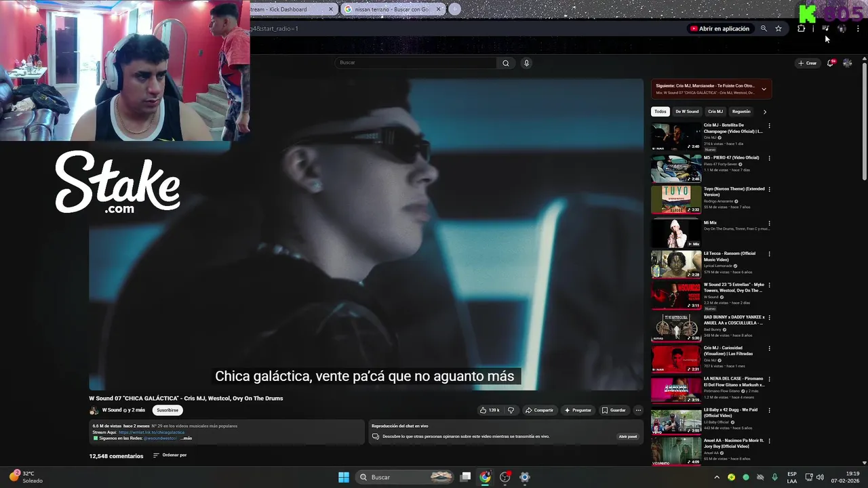
Task: Bookmark page with star icon
Action: click(x=778, y=28)
